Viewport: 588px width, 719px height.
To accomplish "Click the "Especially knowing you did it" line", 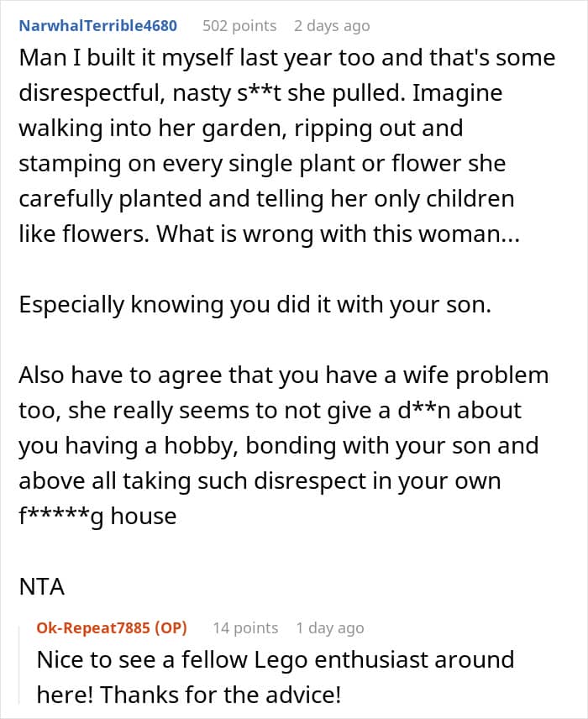I will (x=254, y=304).
